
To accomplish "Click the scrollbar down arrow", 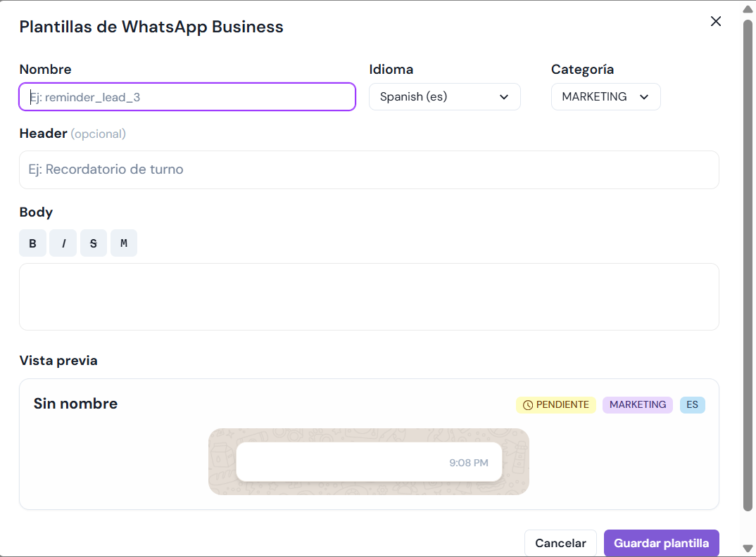I will tap(748, 549).
